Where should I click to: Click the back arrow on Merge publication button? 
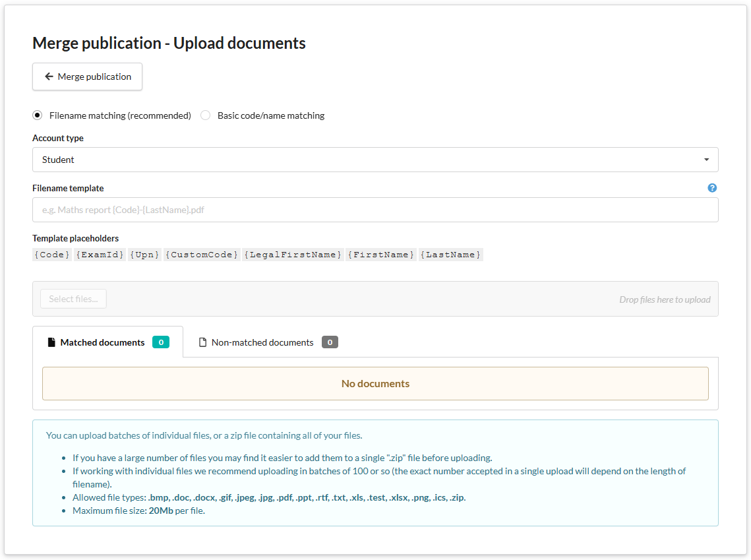pos(48,77)
